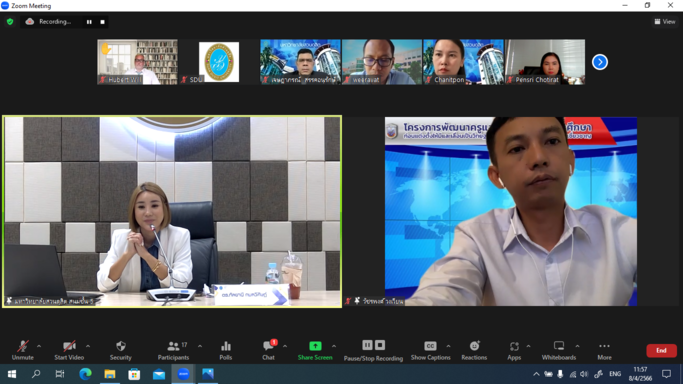Toggle the Unmute microphone button
683x384 pixels.
(23, 350)
